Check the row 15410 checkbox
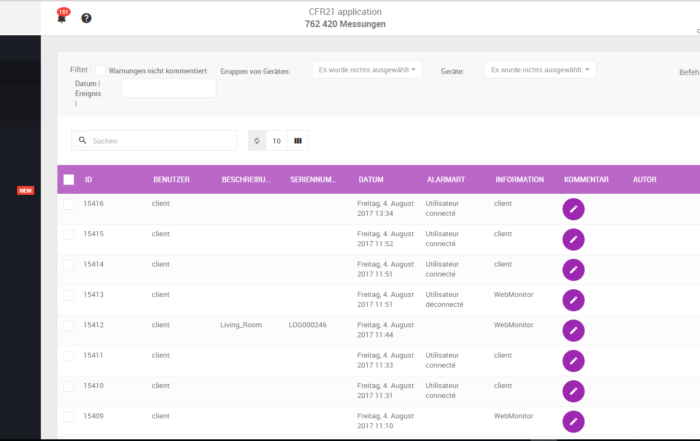The width and height of the screenshot is (700, 441). (x=68, y=387)
